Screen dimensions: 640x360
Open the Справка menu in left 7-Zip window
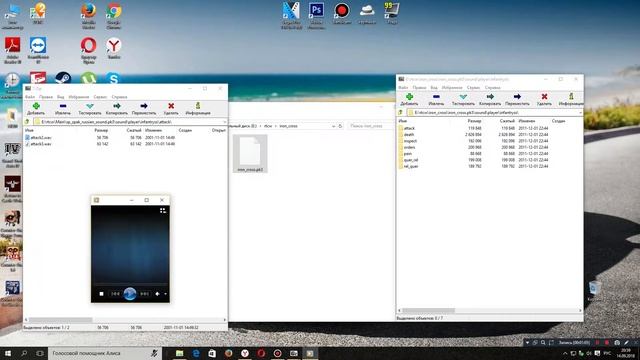(x=119, y=97)
